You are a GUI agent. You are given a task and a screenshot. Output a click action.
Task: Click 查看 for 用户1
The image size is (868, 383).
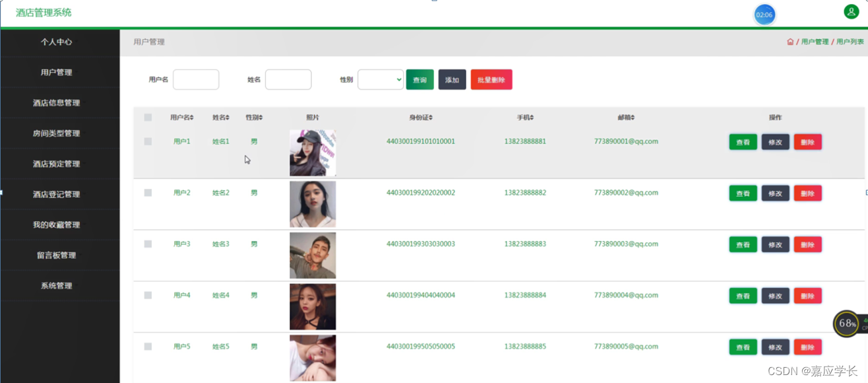tap(743, 142)
